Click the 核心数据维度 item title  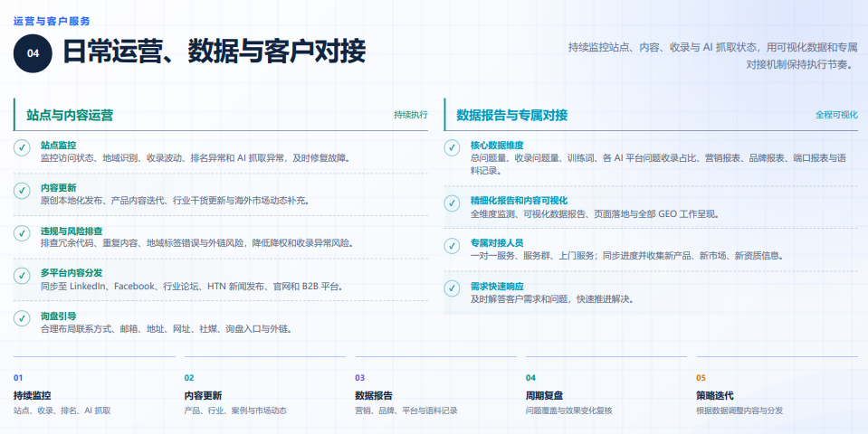pos(497,146)
